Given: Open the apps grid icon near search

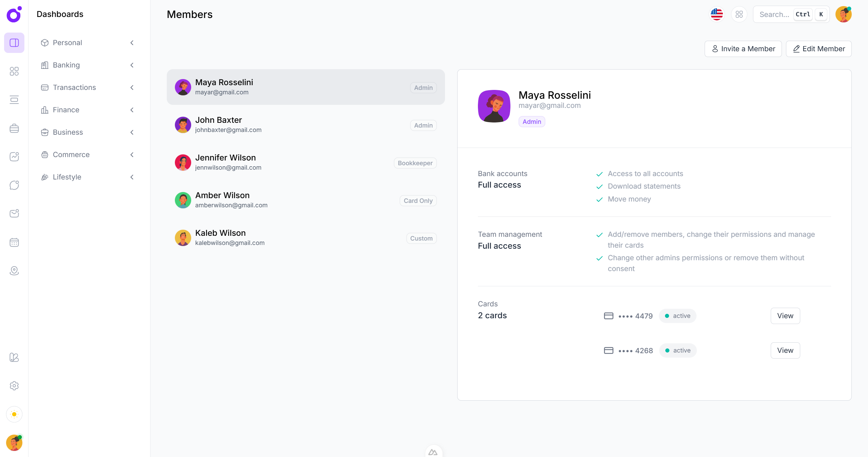Looking at the screenshot, I should 739,14.
